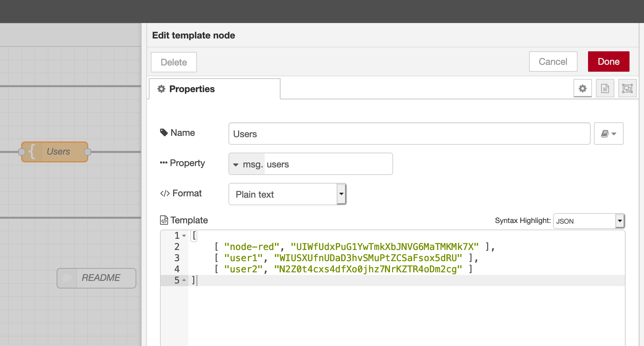The height and width of the screenshot is (346, 644).
Task: Open the node appearance icon
Action: (627, 88)
